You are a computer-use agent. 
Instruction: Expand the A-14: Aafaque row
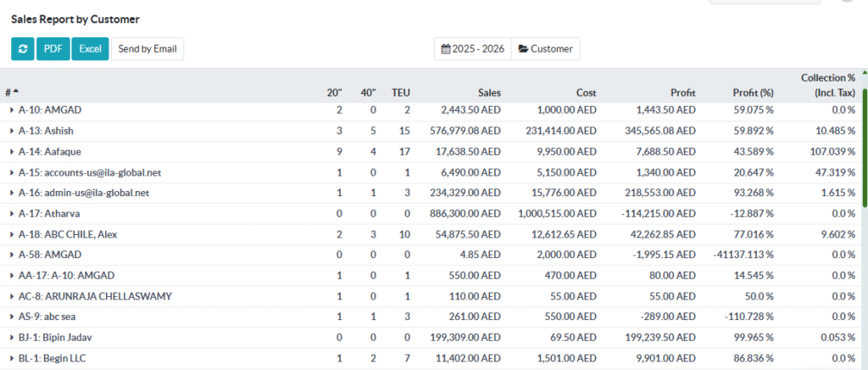12,152
